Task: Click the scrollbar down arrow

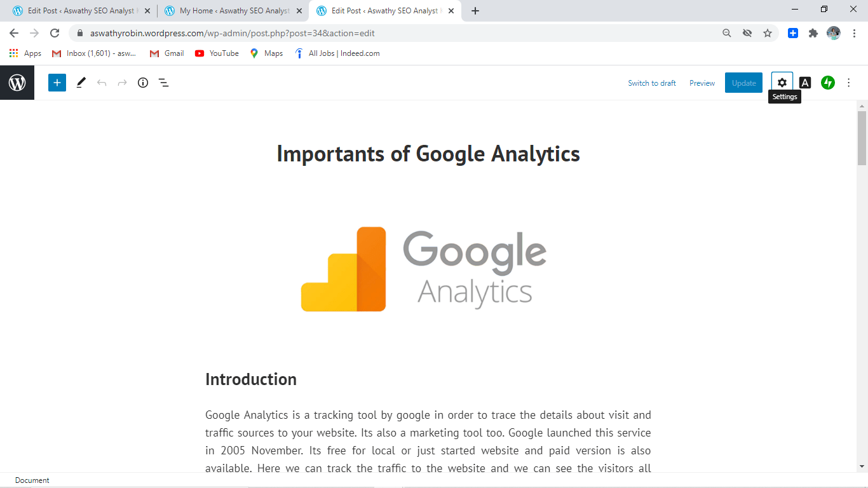Action: point(862,467)
